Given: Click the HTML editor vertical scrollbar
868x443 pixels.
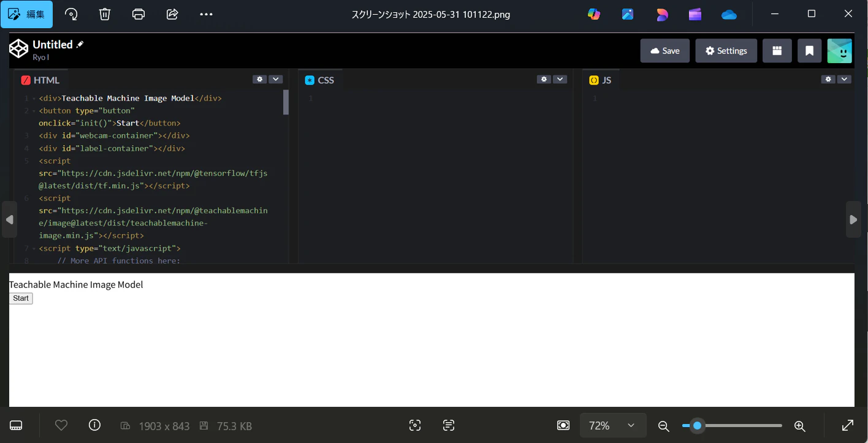Looking at the screenshot, I should (286, 102).
